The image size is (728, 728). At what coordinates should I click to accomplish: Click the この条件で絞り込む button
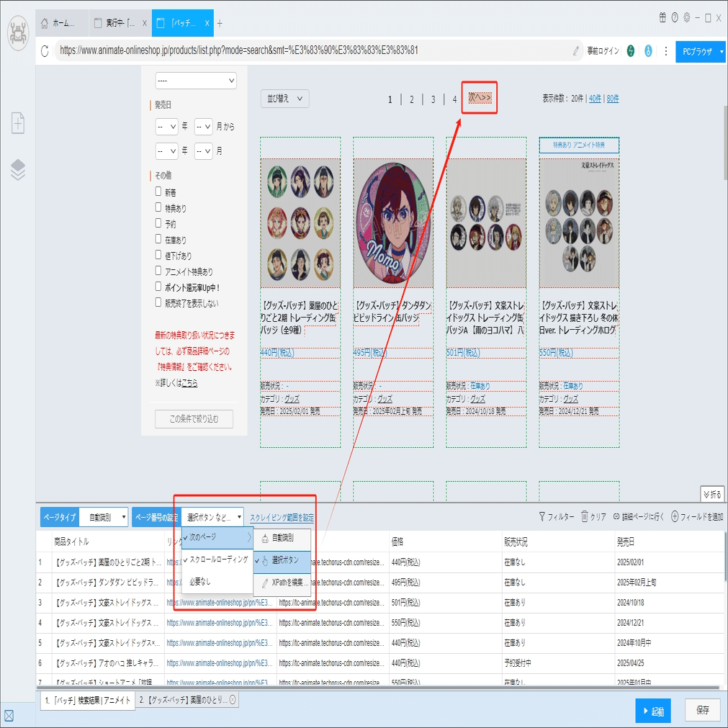[x=194, y=419]
